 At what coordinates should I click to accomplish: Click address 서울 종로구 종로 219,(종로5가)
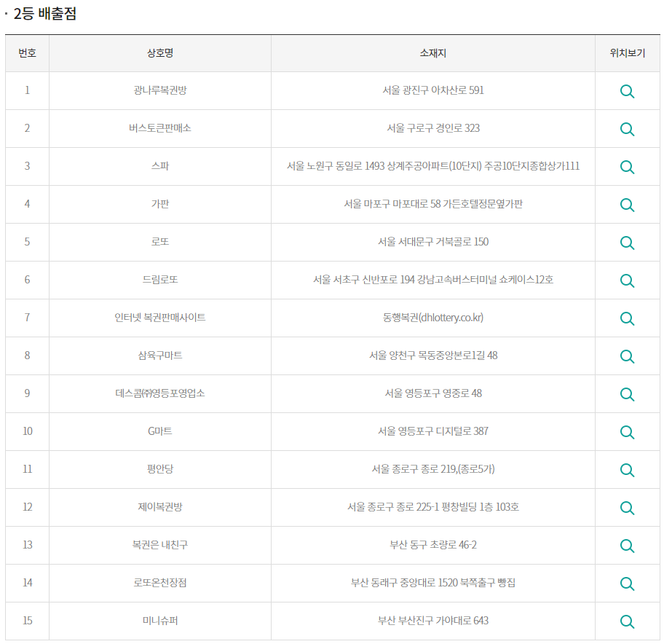(x=432, y=469)
